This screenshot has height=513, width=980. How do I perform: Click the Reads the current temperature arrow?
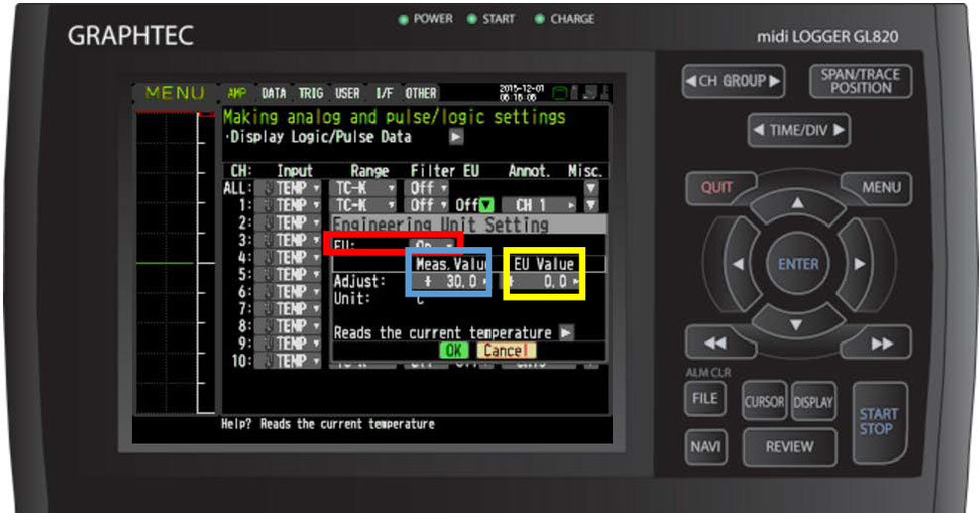tap(565, 332)
